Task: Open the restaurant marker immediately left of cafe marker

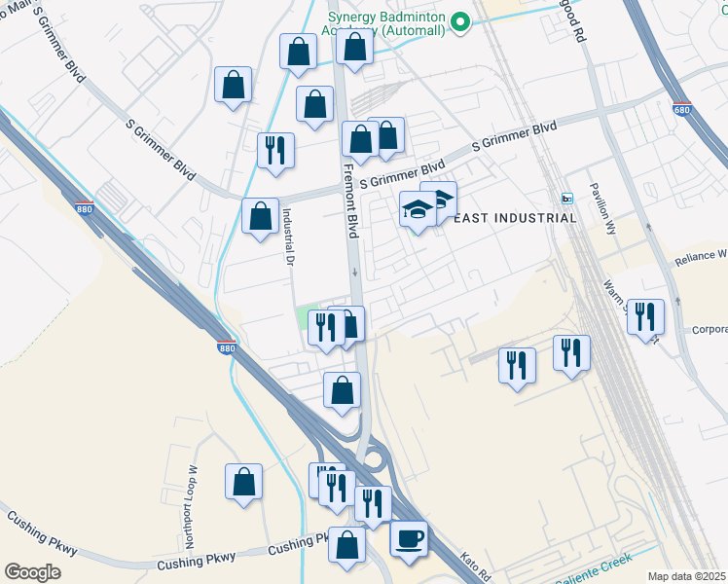Action: [x=372, y=504]
